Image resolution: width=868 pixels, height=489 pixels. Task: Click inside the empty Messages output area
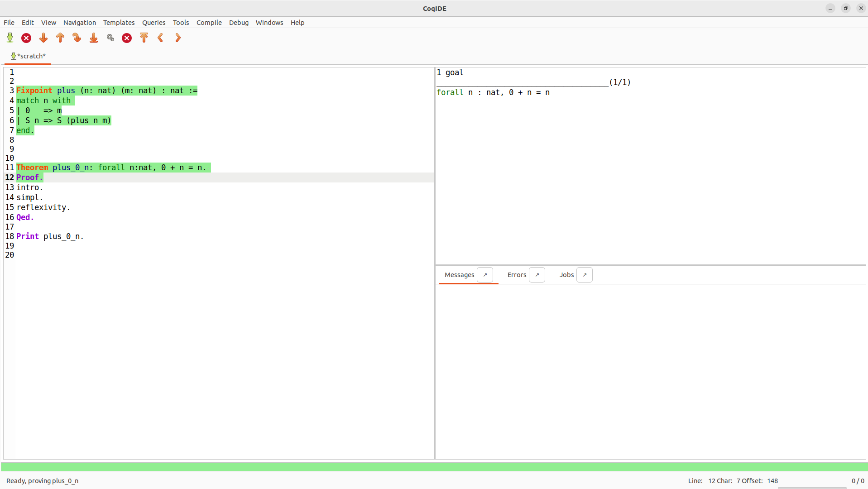[x=651, y=371]
